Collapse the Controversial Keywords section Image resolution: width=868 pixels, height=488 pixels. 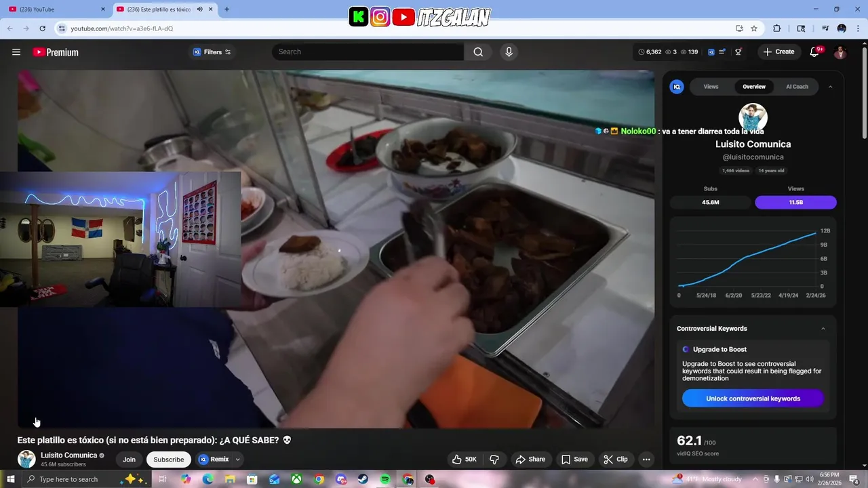[x=823, y=329]
